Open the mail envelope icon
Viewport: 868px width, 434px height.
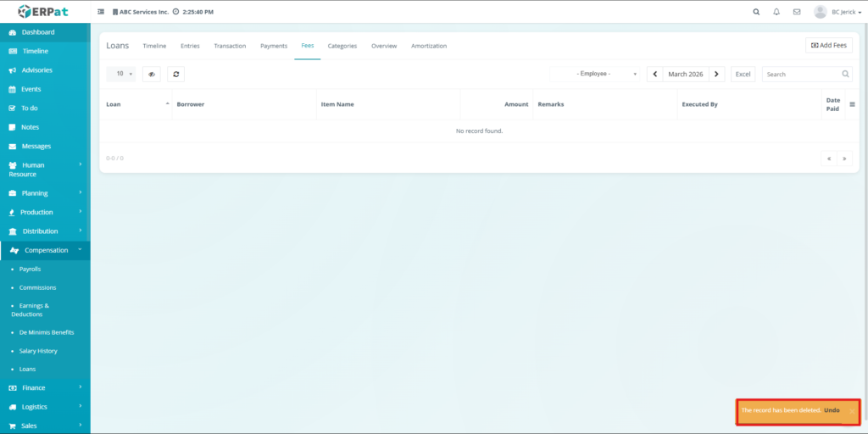click(x=797, y=12)
